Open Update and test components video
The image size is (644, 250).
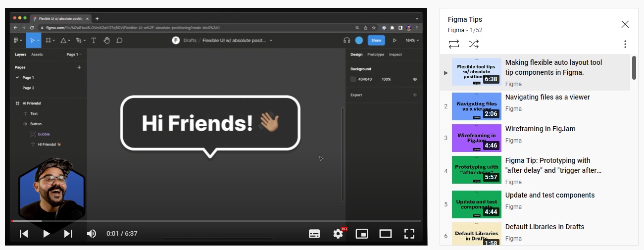549,195
